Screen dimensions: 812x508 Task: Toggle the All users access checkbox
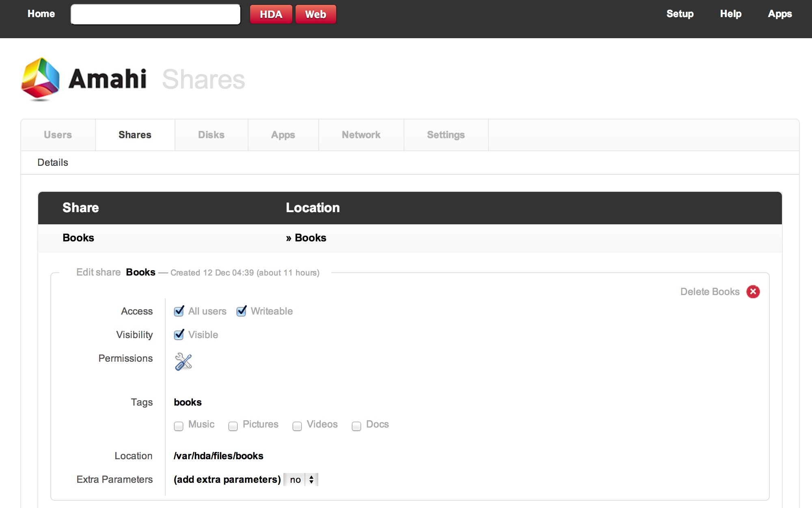[x=179, y=311]
